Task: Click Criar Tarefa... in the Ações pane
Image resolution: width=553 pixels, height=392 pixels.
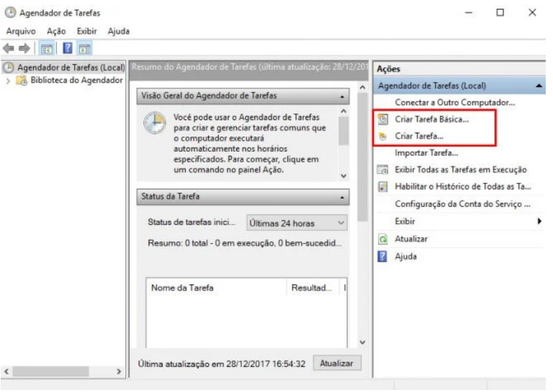Action: tap(419, 137)
